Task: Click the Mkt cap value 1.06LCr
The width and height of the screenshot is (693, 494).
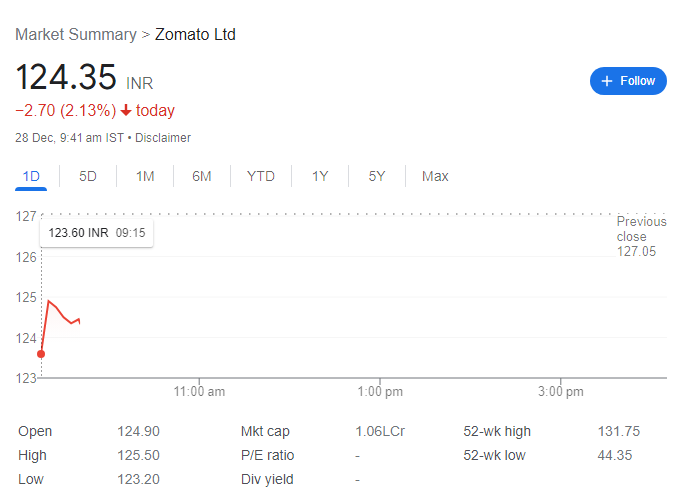Action: click(x=380, y=431)
